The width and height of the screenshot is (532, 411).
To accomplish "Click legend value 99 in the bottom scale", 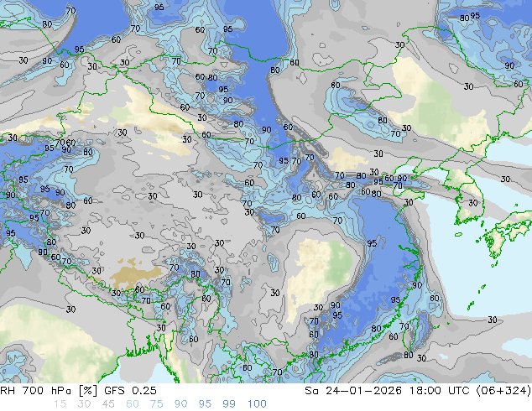I will click(x=229, y=404).
